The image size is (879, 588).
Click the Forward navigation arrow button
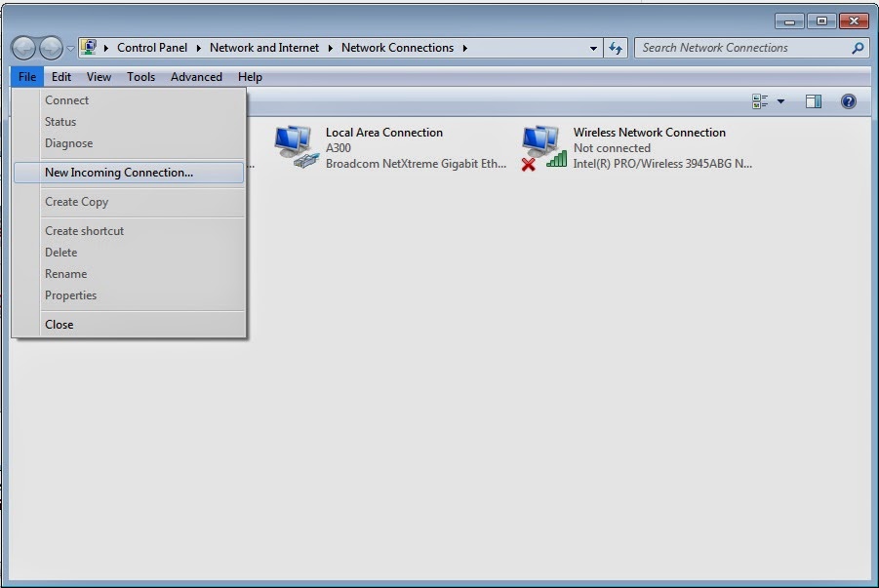[x=51, y=48]
